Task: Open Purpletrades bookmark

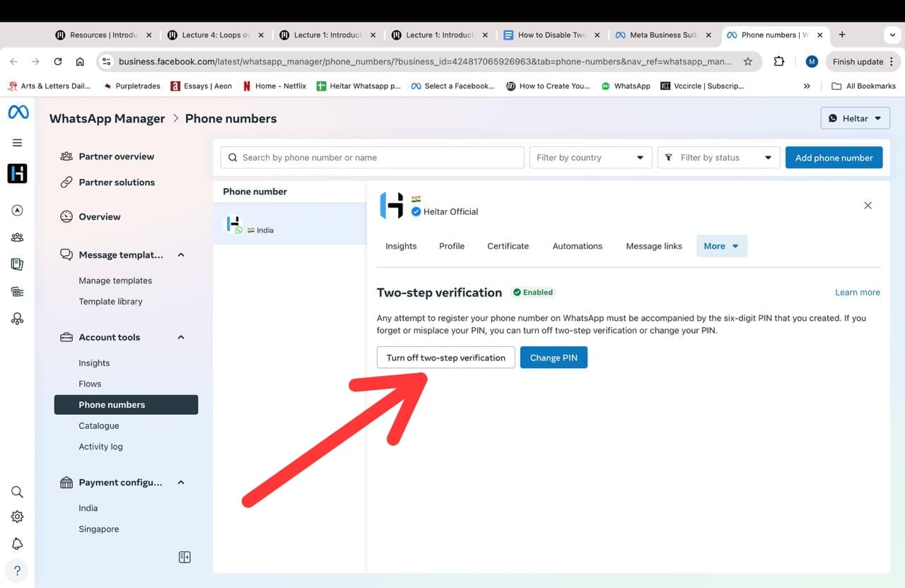Action: pos(132,86)
